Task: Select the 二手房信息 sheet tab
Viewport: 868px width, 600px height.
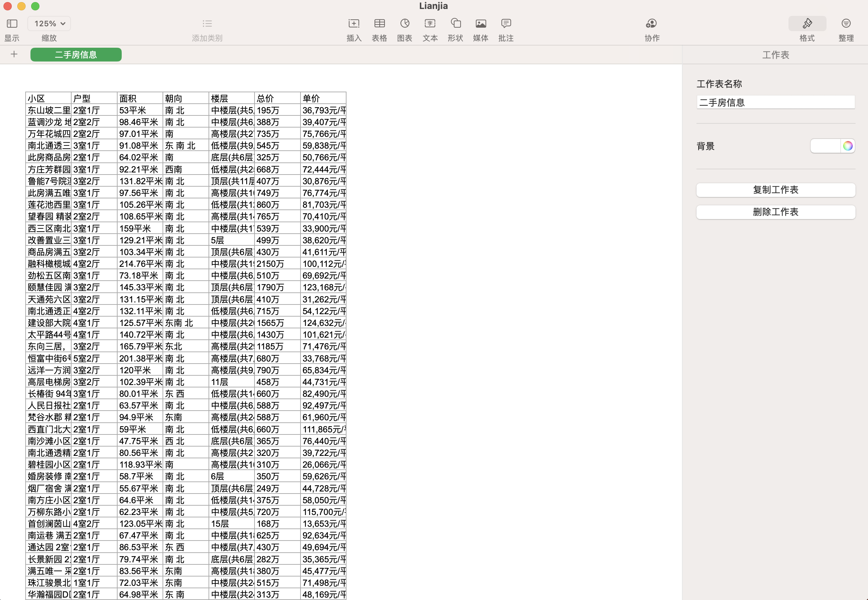Action: tap(76, 55)
